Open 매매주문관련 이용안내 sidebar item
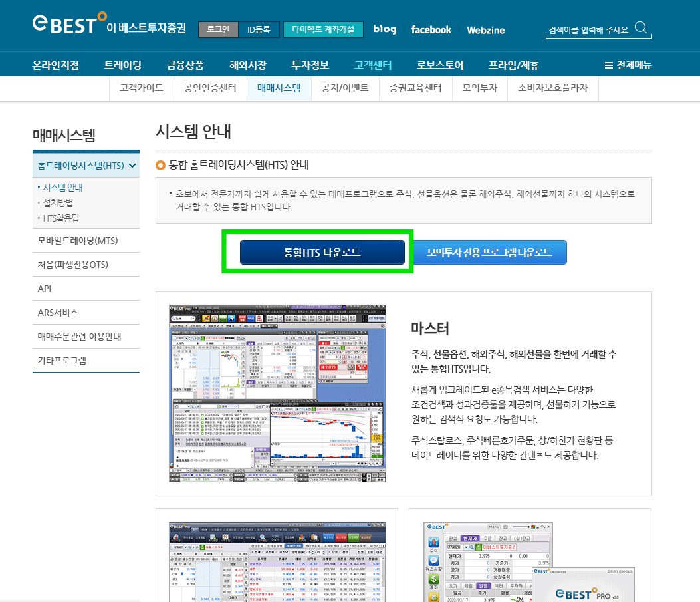 point(86,337)
